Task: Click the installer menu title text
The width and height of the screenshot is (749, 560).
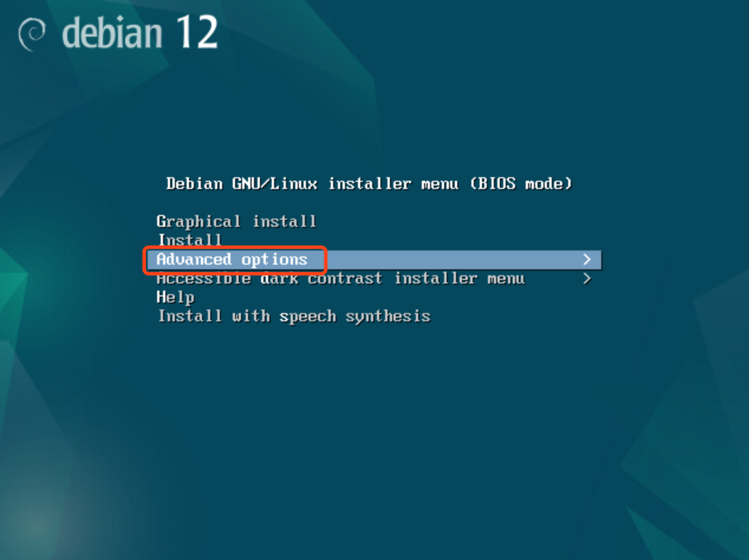Action: tap(369, 184)
